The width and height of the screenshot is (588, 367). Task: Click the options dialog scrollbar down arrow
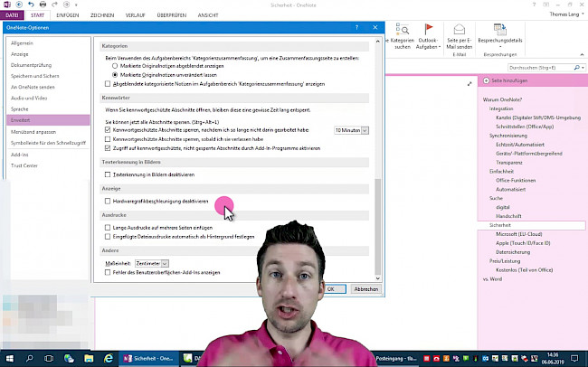click(x=377, y=278)
